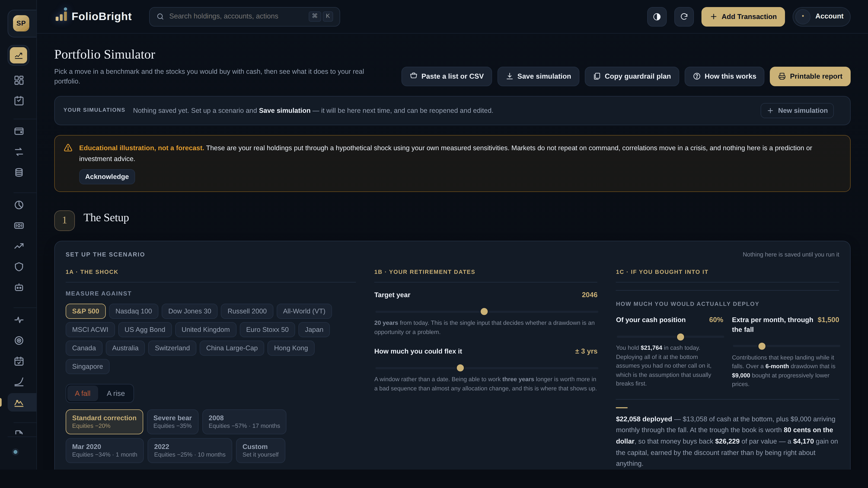Viewport: 868px width, 488px height.
Task: Select the Hong Kong benchmark chip
Action: 291,348
